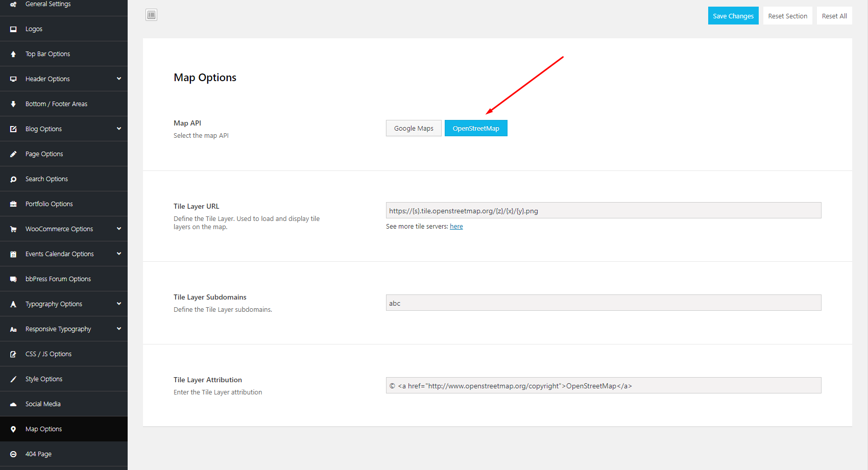
Task: Click the Top Bar Options arrow icon
Action: click(x=13, y=54)
